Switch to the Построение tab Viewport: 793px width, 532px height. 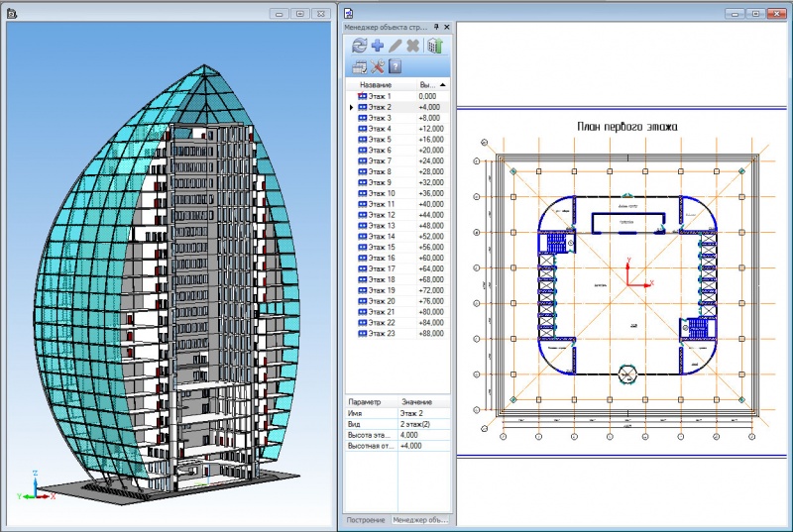[365, 519]
